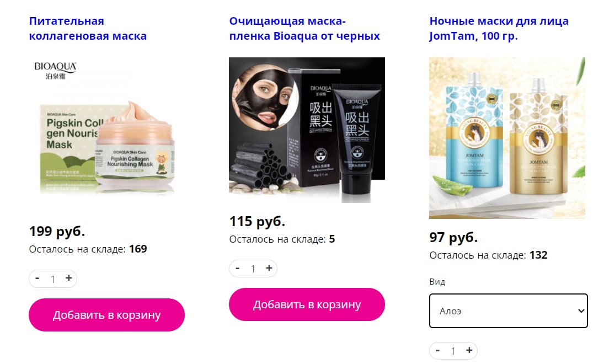The width and height of the screenshot is (609, 364).
Task: Click the dropdown chevron next to Алоэ
Action: tap(581, 311)
